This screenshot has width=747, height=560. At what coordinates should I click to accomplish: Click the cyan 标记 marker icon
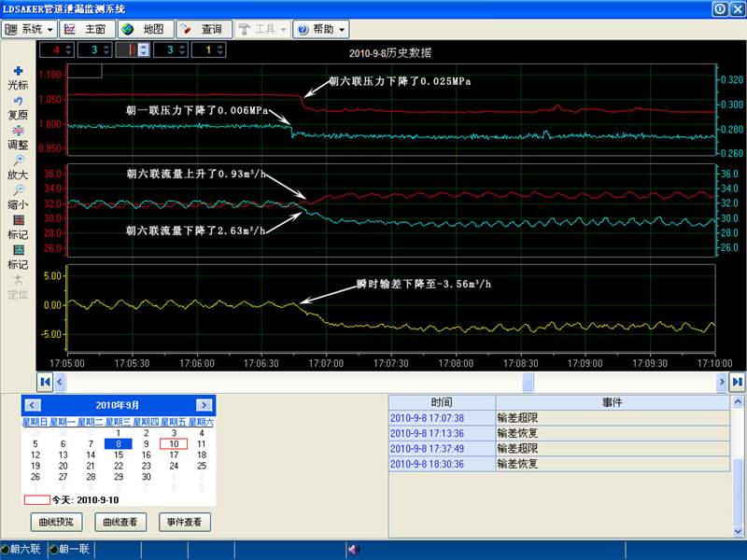pos(18,250)
